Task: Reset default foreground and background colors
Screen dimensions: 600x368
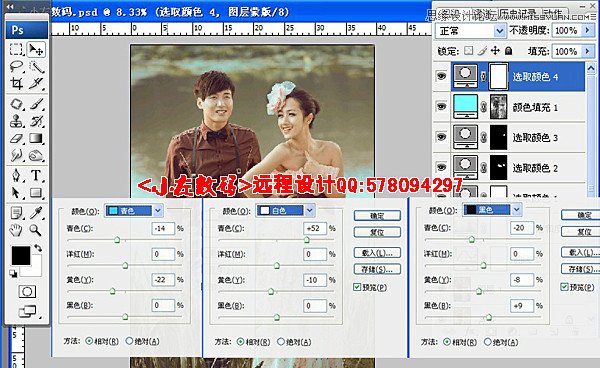Action: (14, 273)
